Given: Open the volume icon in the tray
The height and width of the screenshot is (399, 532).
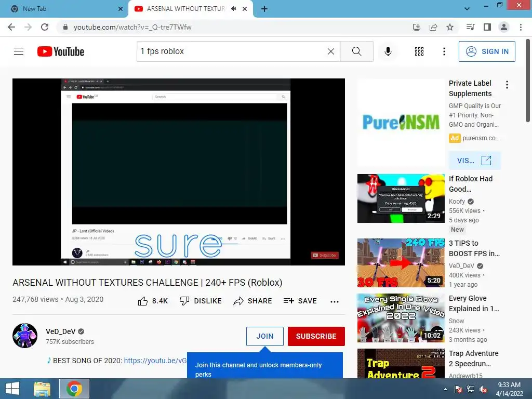Looking at the screenshot, I should point(483,389).
